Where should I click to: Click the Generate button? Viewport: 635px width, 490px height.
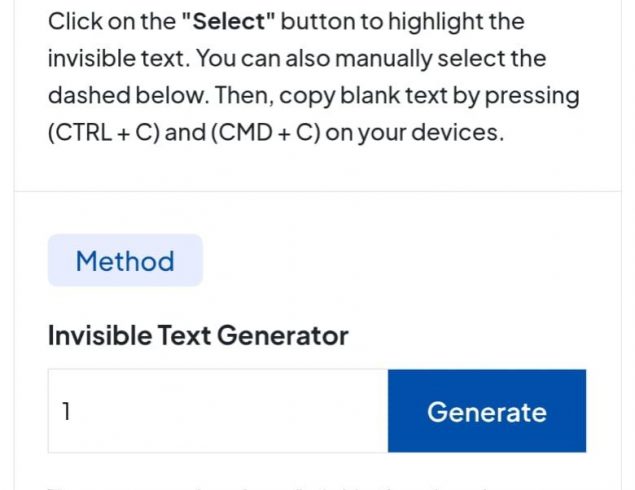tap(486, 411)
